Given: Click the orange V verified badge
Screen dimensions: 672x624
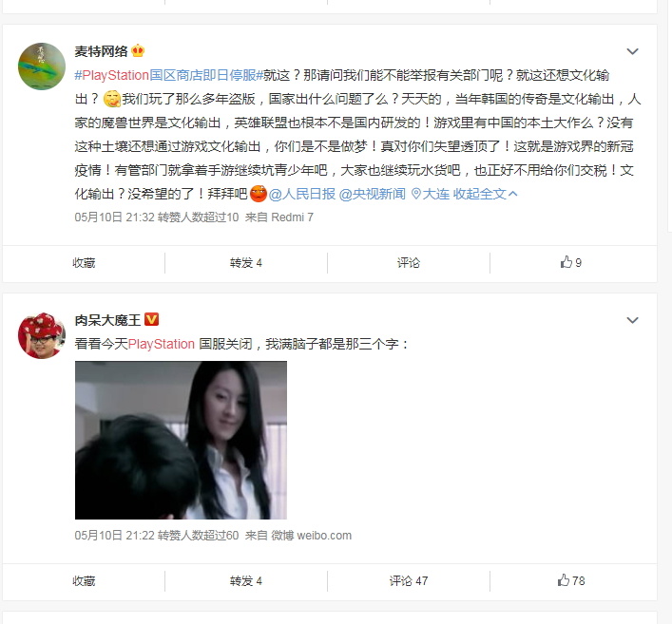Looking at the screenshot, I should pos(152,319).
